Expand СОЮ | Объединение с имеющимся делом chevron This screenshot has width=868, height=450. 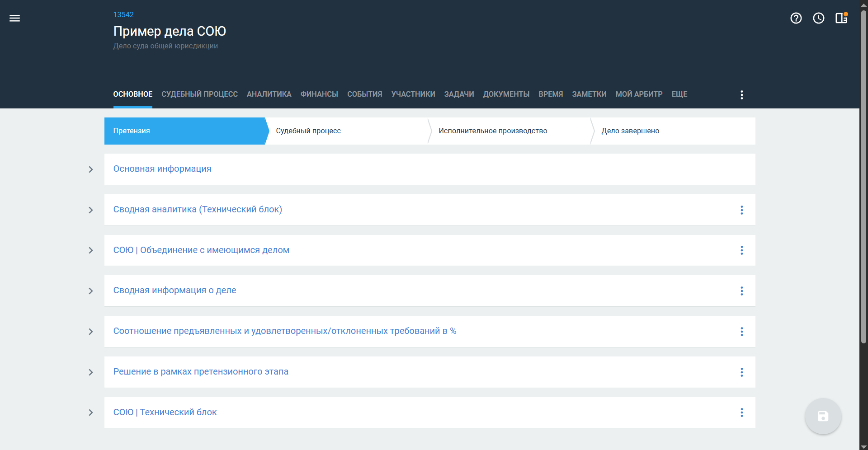91,250
